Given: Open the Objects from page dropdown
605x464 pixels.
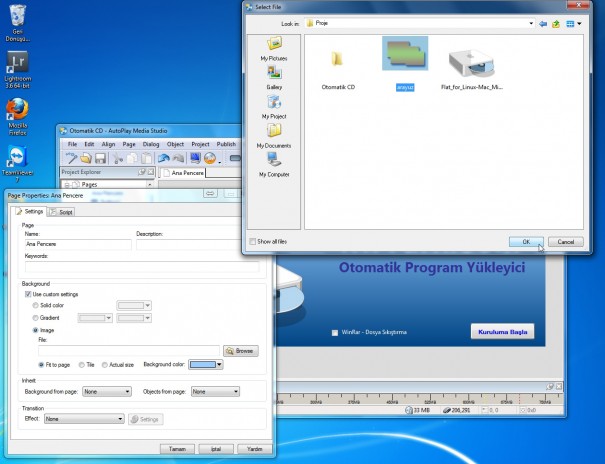Looking at the screenshot, I should pos(215,391).
